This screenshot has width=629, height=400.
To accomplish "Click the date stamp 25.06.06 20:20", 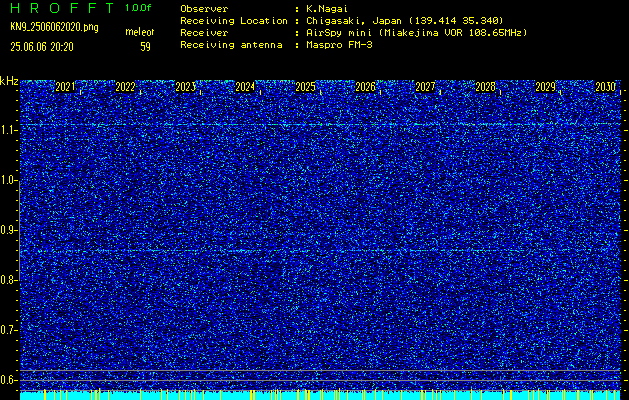I will point(42,47).
